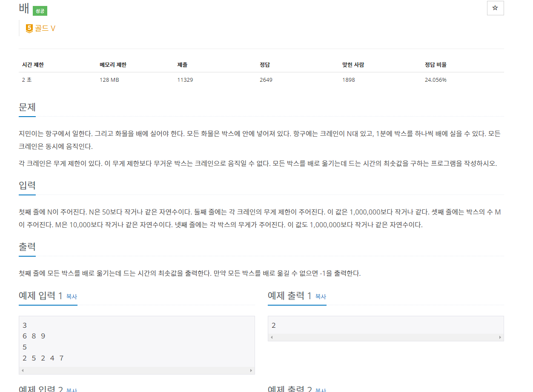Click the sample input 1 code box
This screenshot has width=533, height=392.
click(137, 345)
